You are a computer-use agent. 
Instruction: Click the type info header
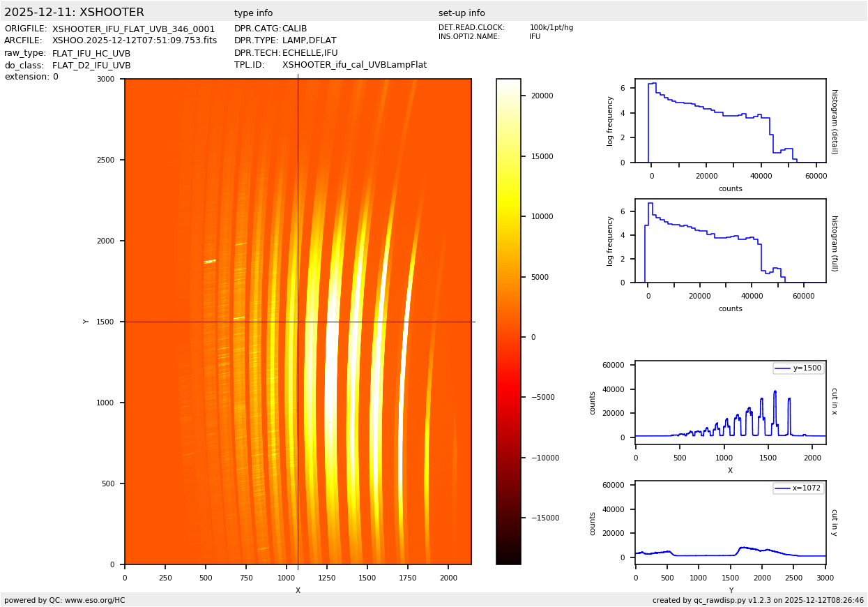point(253,13)
